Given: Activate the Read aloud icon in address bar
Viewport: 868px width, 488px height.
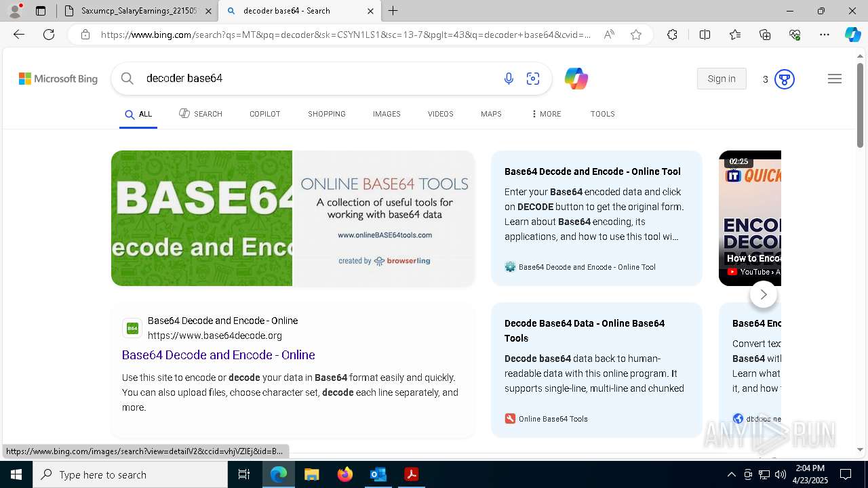Looking at the screenshot, I should coord(609,35).
